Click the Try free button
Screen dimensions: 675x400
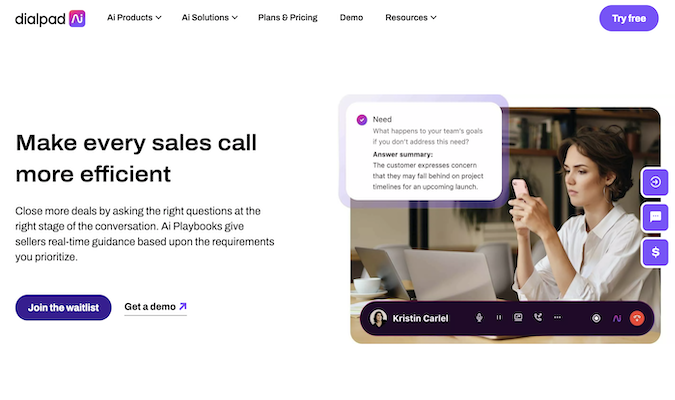coord(629,18)
